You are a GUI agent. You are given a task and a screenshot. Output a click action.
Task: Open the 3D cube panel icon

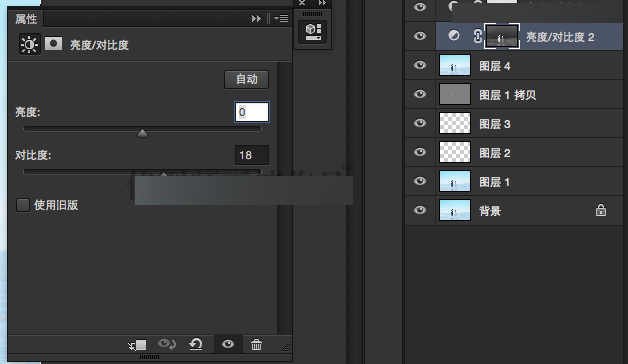click(x=313, y=32)
